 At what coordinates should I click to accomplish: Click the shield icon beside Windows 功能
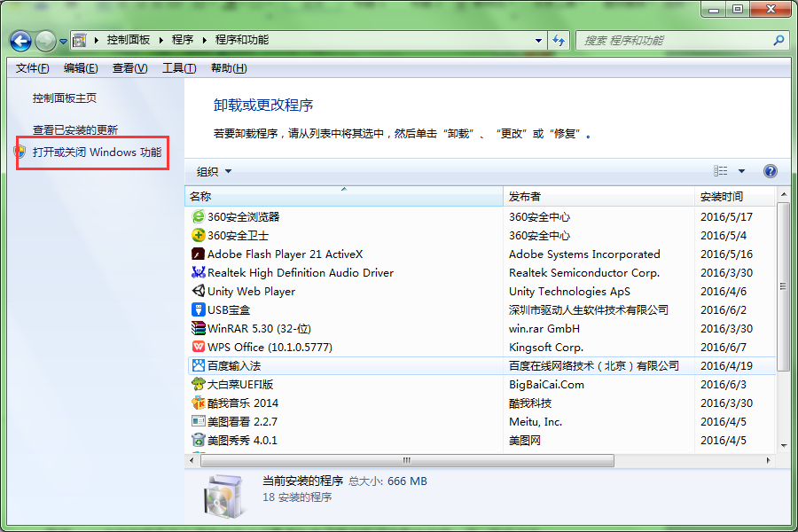(x=20, y=152)
